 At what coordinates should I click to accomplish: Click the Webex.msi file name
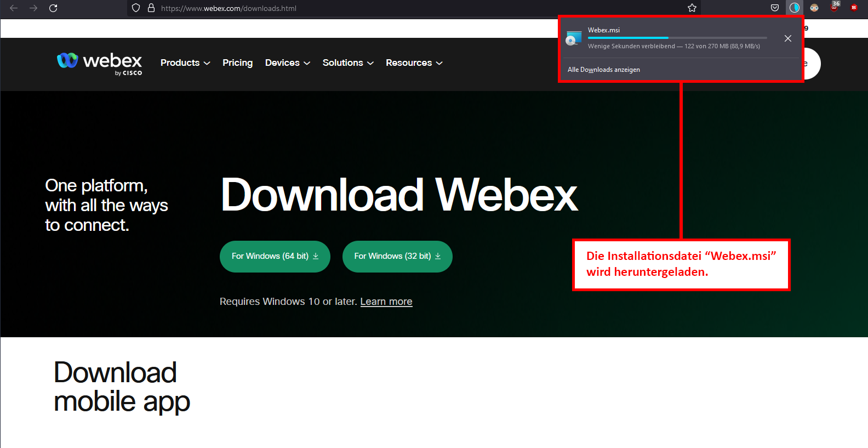(604, 30)
